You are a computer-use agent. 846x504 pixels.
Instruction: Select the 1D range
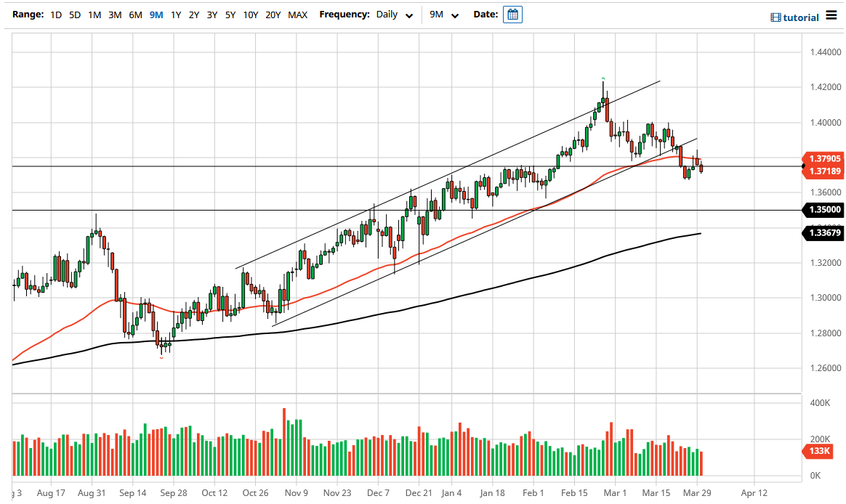56,14
